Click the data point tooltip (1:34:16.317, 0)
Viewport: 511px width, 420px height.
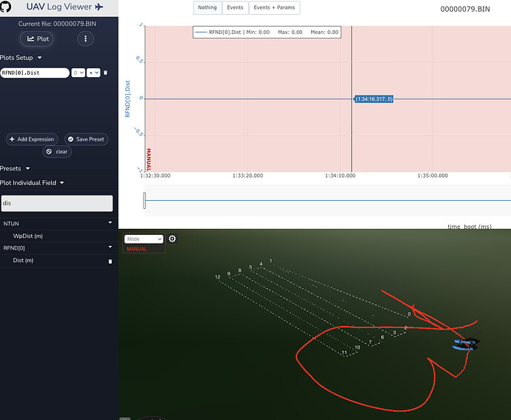click(x=374, y=99)
